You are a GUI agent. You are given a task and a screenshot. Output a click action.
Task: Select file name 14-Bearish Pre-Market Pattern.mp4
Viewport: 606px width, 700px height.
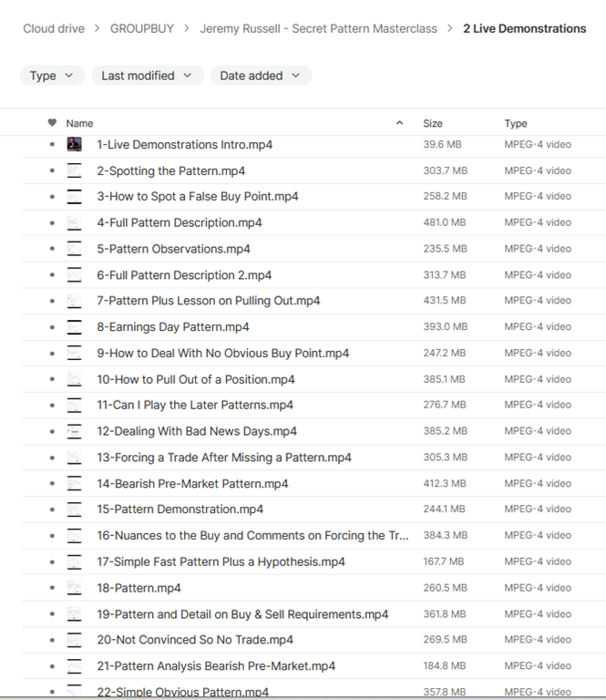coord(192,483)
